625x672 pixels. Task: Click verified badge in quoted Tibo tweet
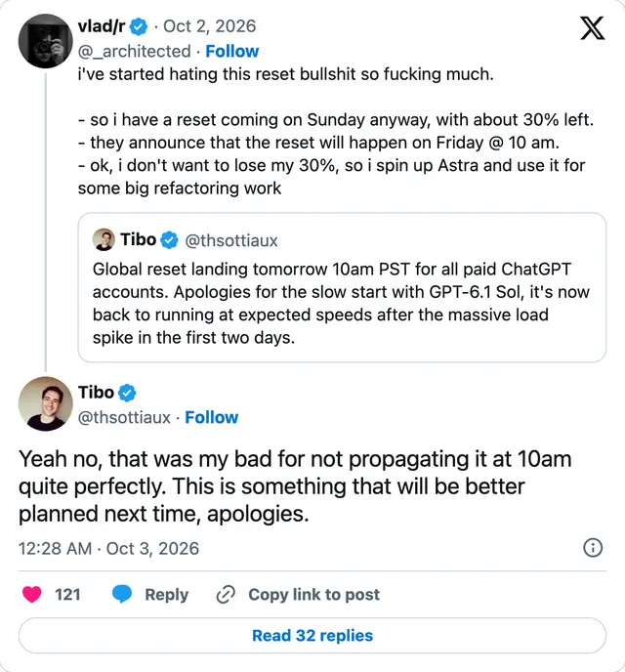pyautogui.click(x=169, y=240)
